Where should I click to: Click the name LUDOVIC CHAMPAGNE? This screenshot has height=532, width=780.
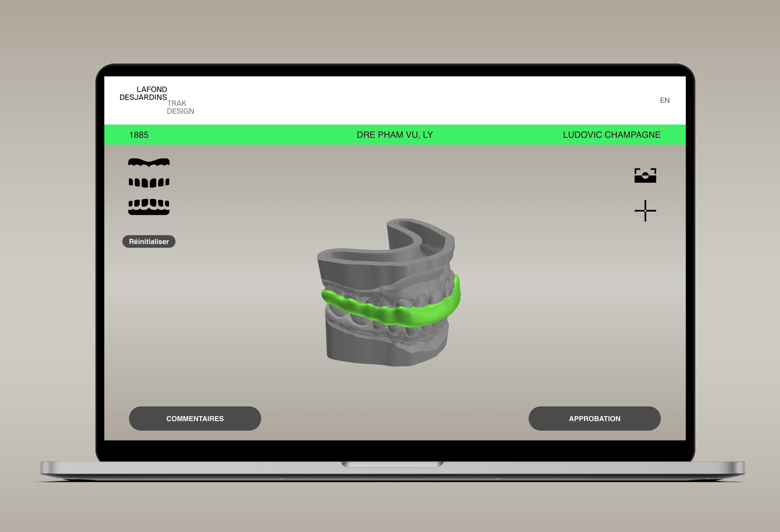pyautogui.click(x=612, y=135)
